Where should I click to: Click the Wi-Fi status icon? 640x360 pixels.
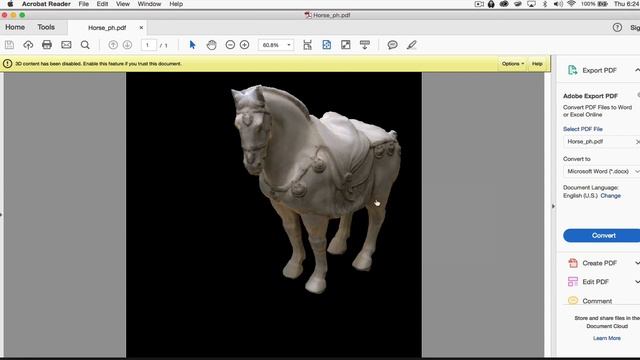(x=571, y=4)
